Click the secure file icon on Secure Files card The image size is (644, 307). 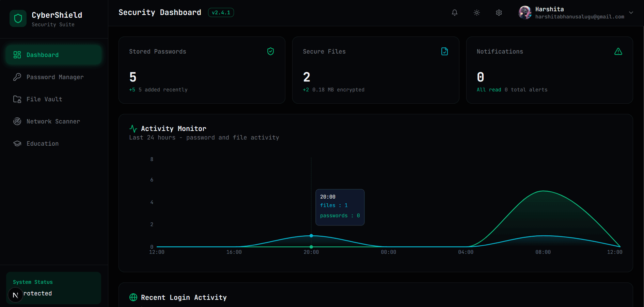pos(444,51)
